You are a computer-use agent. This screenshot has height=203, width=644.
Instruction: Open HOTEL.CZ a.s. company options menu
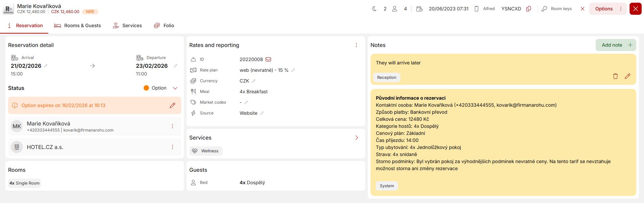point(172,147)
